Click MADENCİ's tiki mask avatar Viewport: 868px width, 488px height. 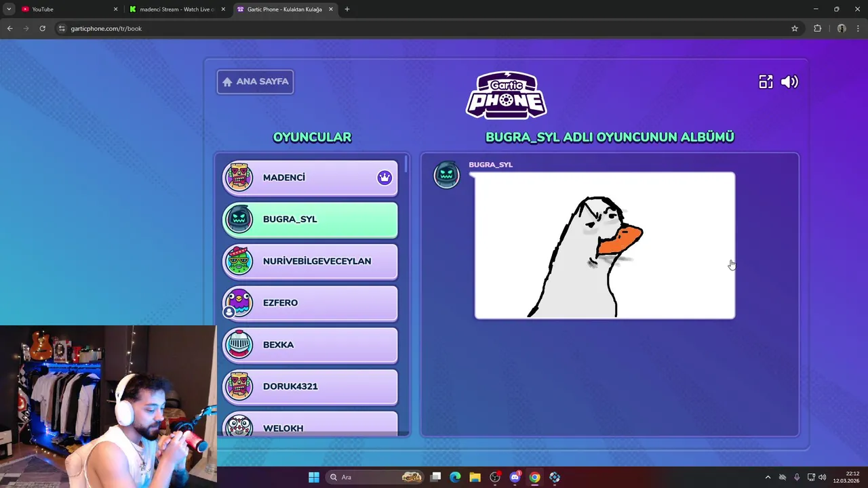click(239, 177)
